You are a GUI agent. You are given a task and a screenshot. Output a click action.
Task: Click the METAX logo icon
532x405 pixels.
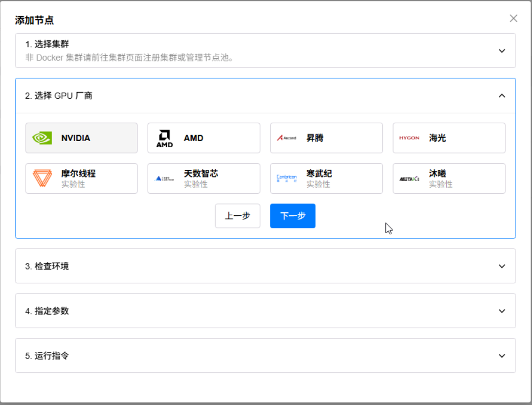click(x=409, y=179)
